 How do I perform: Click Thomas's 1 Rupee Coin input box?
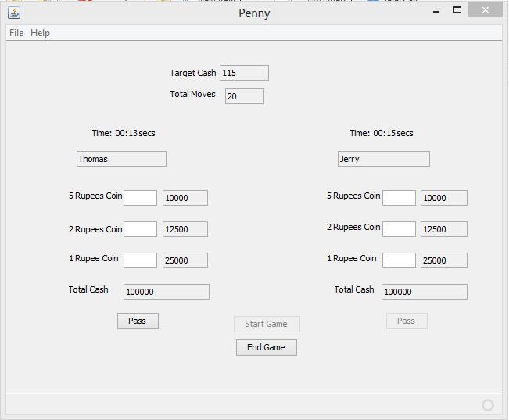[140, 260]
